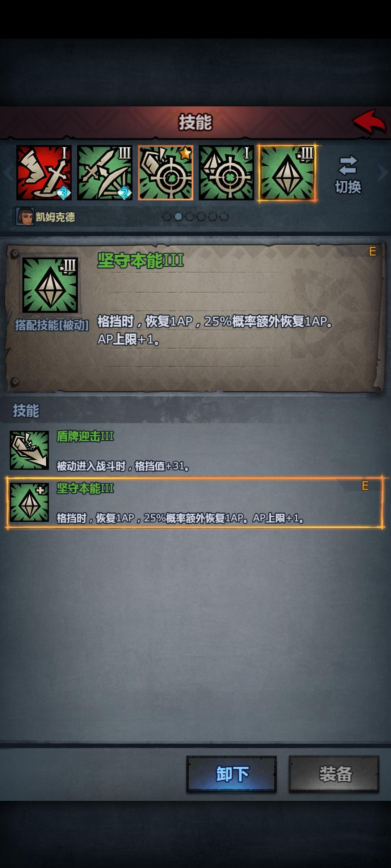
Task: Click the 盾牌迎击III skill icon
Action: click(29, 450)
